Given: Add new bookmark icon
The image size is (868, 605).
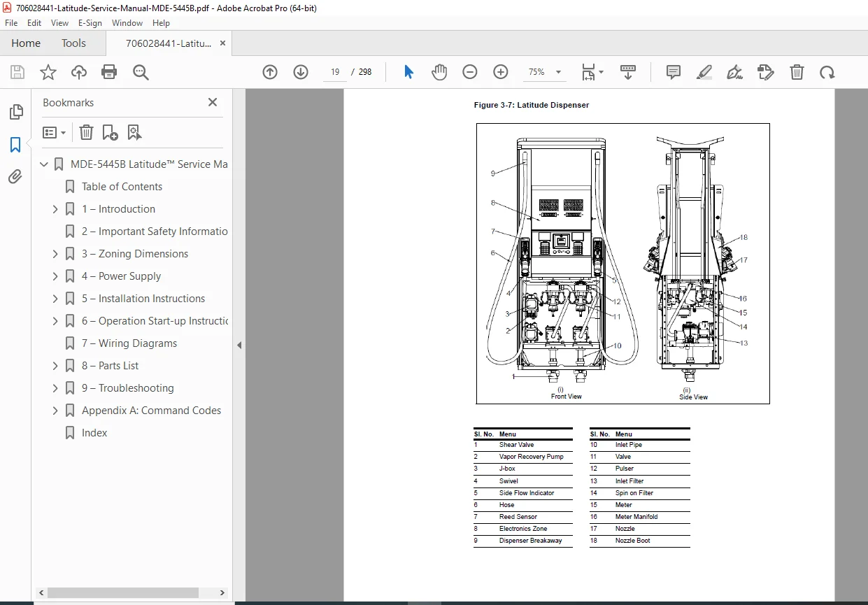Looking at the screenshot, I should tap(111, 132).
